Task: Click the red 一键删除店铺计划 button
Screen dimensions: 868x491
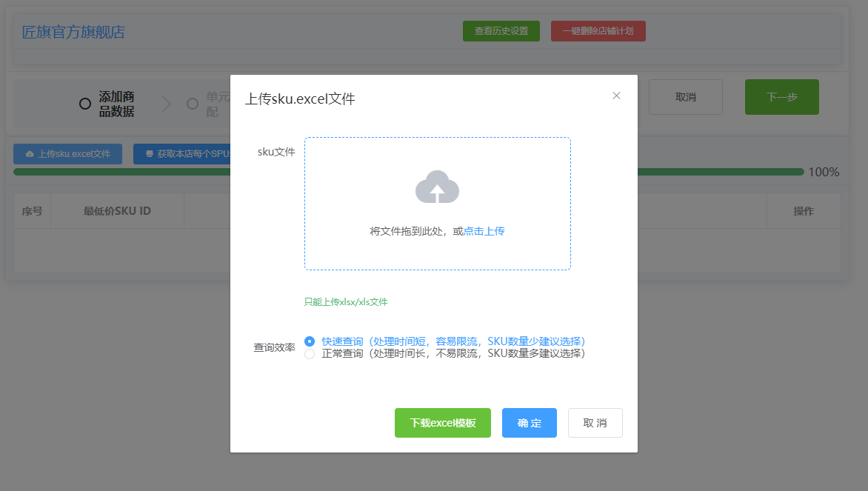Action: pyautogui.click(x=598, y=31)
